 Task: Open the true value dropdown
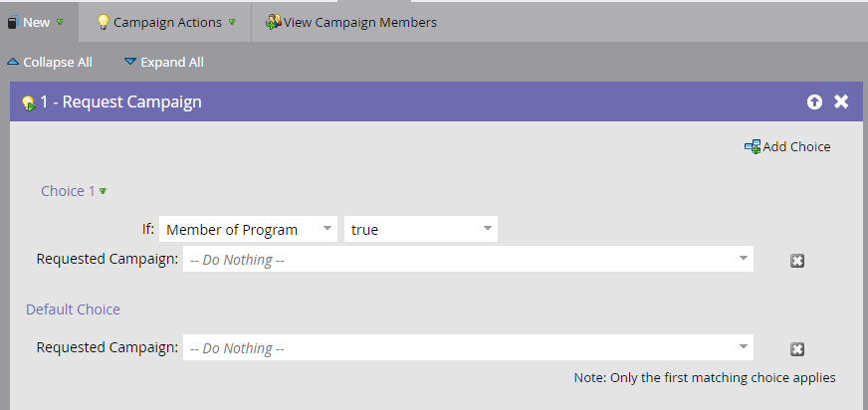click(421, 229)
